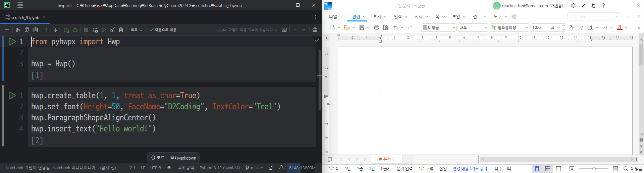Image resolution: width=644 pixels, height=173 pixels.
Task: Open print preview in Hangul
Action: pyautogui.click(x=386, y=27)
